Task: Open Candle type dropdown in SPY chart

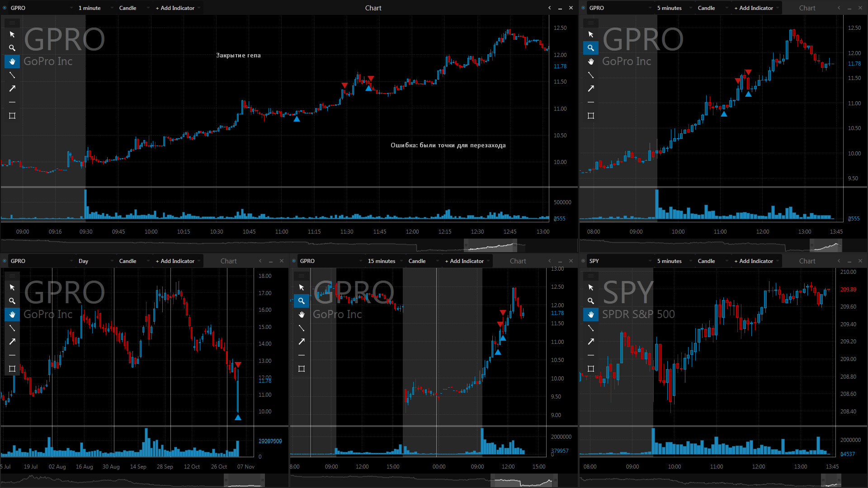Action: [x=712, y=261]
